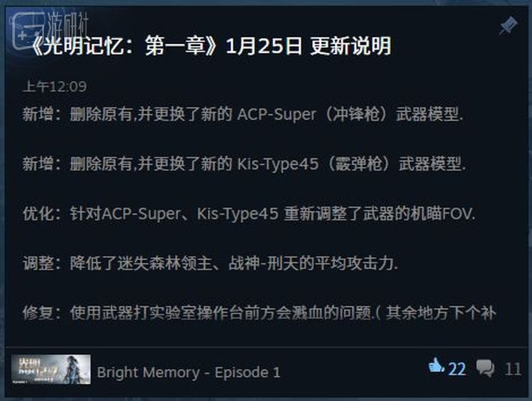Image resolution: width=532 pixels, height=401 pixels.
Task: Click the 22 likes count
Action: click(457, 369)
